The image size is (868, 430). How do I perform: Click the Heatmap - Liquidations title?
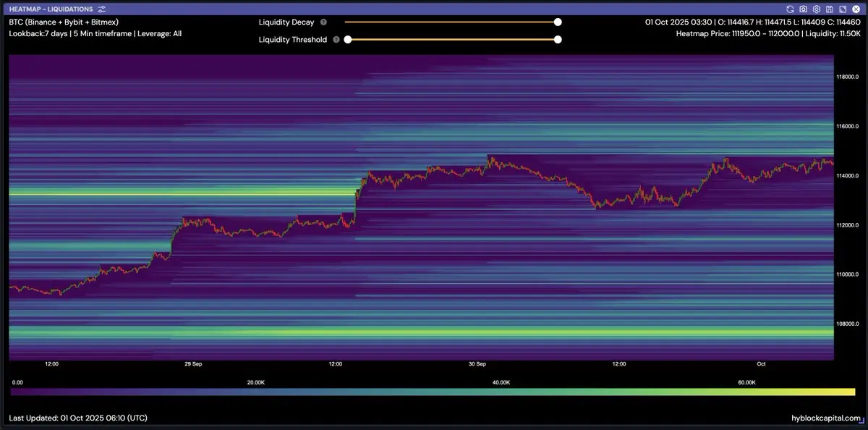(x=50, y=9)
